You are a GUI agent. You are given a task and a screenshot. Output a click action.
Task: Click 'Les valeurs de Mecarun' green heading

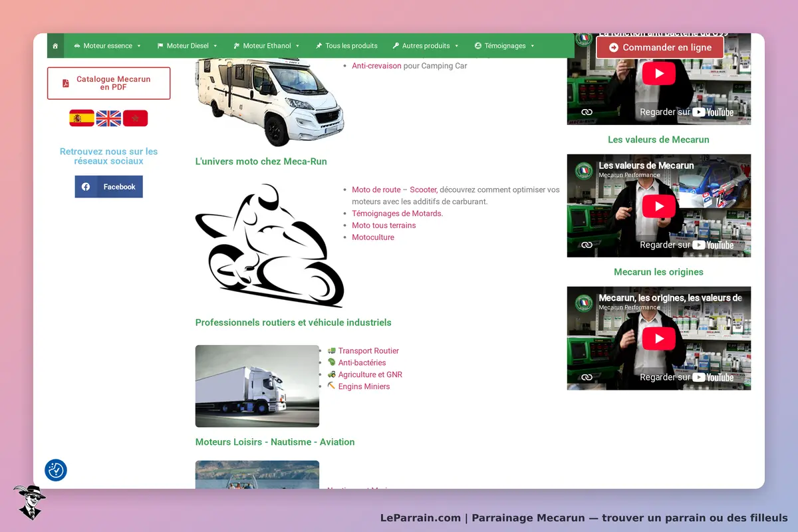[x=658, y=140]
